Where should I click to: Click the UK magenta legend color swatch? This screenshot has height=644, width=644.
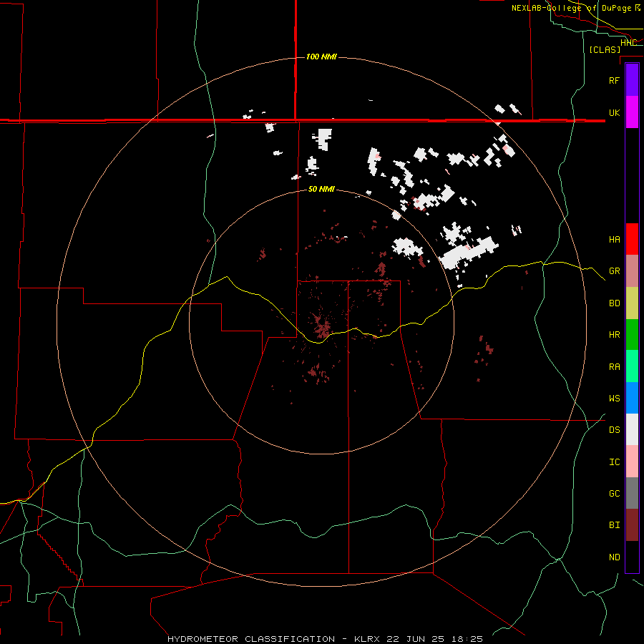(x=632, y=112)
